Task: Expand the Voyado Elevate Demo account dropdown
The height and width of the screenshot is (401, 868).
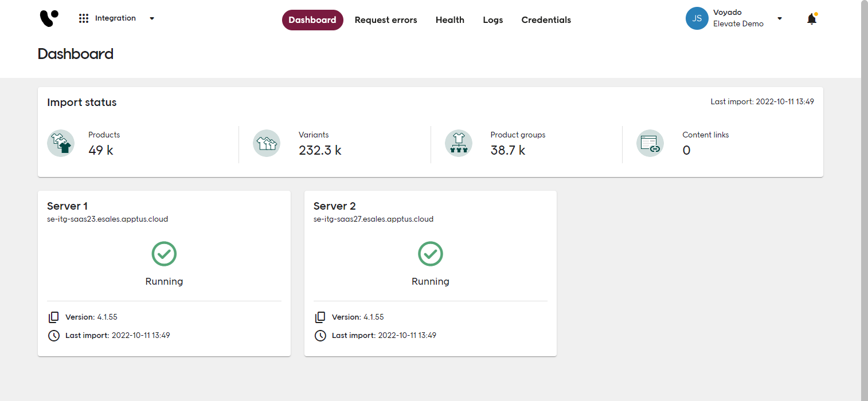Action: coord(779,18)
